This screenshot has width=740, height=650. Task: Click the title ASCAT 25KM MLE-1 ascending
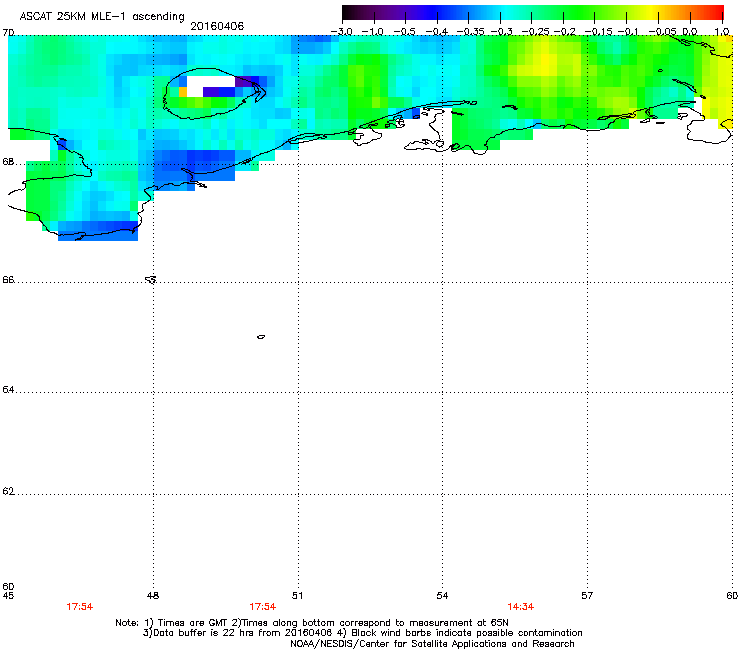click(102, 16)
